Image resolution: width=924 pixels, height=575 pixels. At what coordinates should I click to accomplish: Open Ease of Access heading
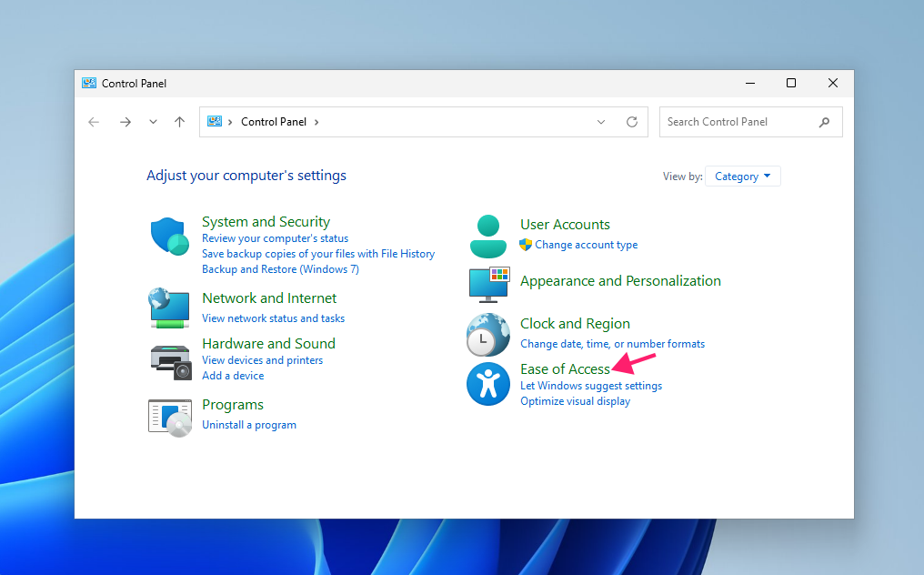pos(565,369)
